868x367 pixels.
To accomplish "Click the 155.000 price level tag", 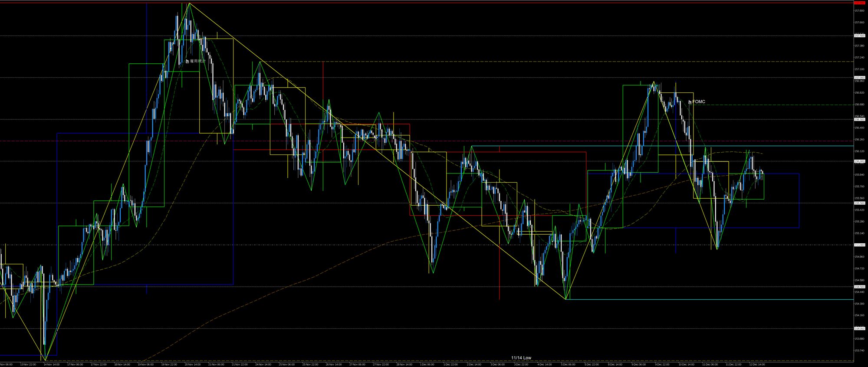I will tap(859, 245).
